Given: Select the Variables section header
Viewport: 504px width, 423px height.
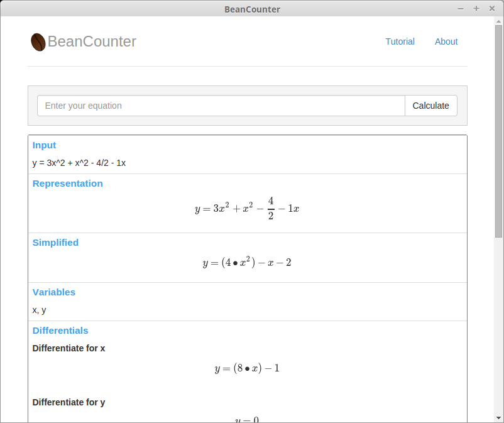Looking at the screenshot, I should coord(53,292).
